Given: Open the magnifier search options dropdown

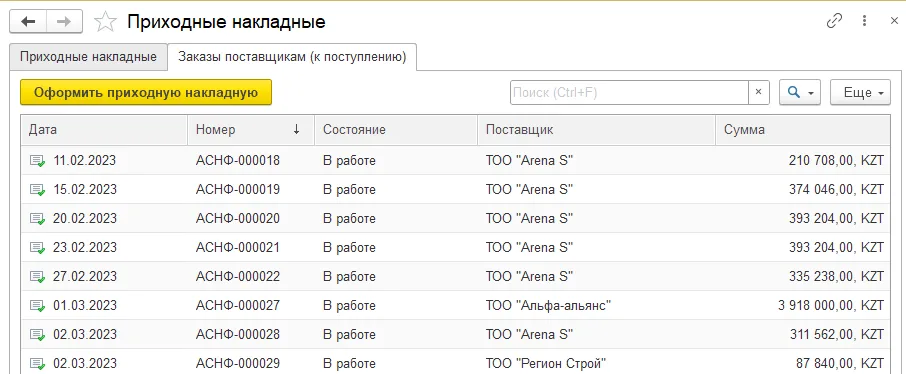Looking at the screenshot, I should coord(800,92).
